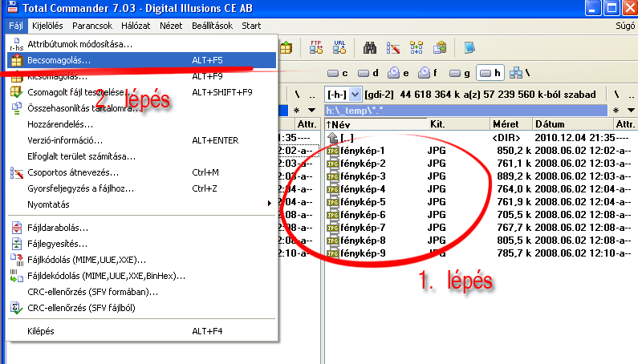Click size 764,0 k of fénykép-4
Image resolution: width=638 pixels, height=364 pixels.
[x=514, y=189]
